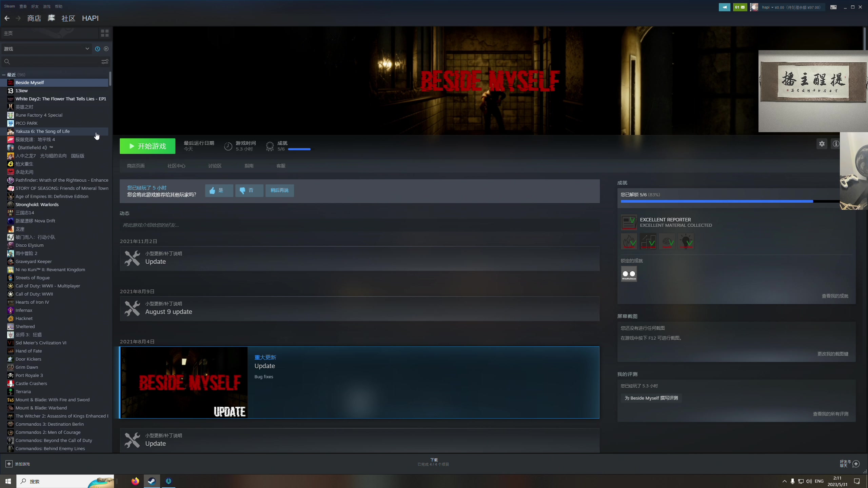The image size is (868, 488).
Task: Toggle ready-to-play filter icon
Action: click(106, 49)
